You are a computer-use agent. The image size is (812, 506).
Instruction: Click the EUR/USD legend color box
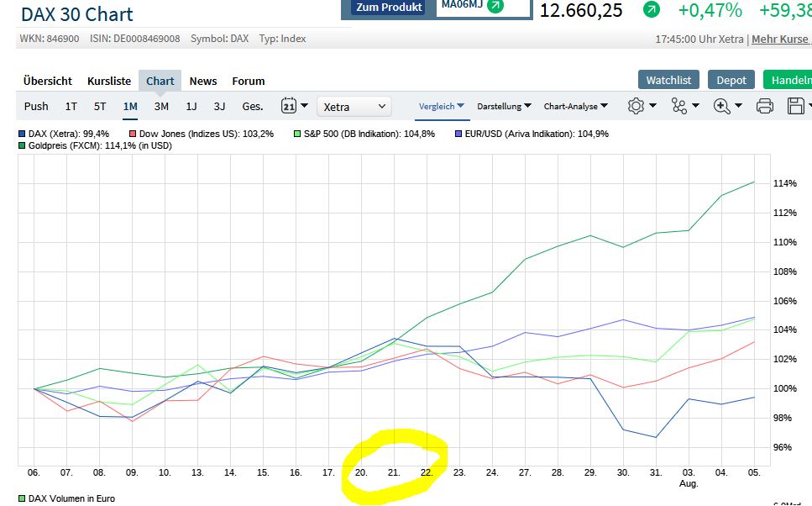point(458,134)
